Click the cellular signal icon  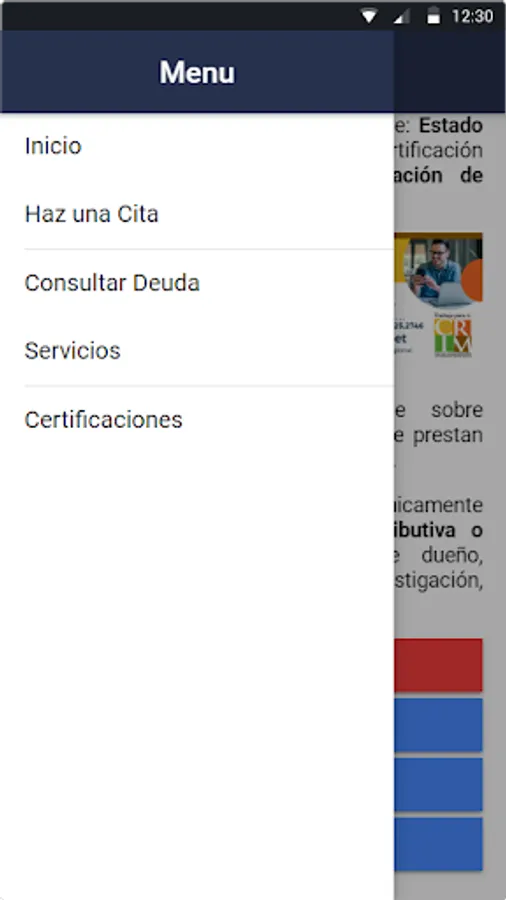click(402, 17)
